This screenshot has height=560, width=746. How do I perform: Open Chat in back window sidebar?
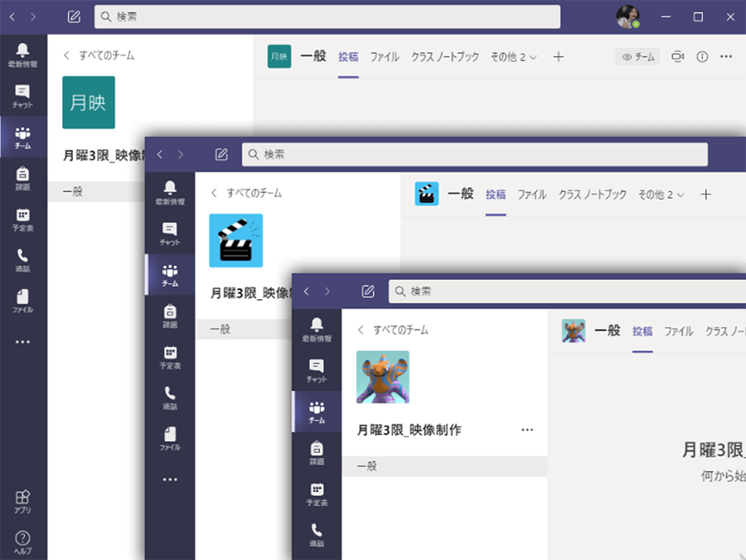tap(22, 96)
